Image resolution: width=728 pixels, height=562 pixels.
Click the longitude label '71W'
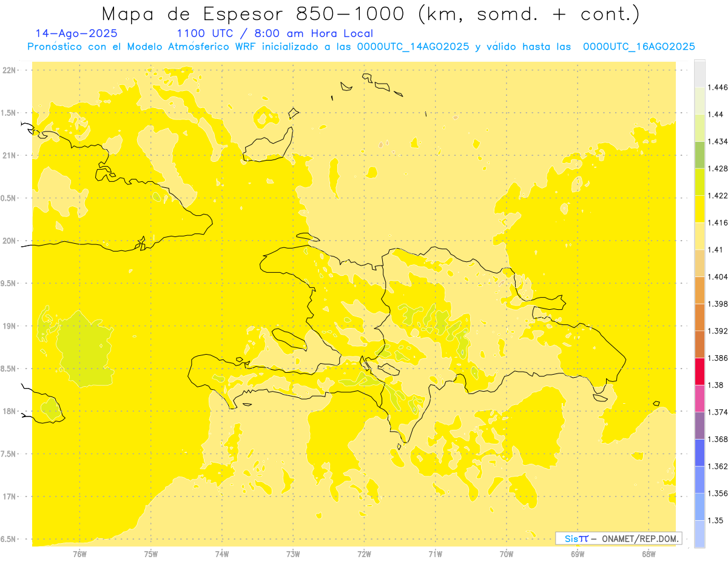click(x=435, y=554)
